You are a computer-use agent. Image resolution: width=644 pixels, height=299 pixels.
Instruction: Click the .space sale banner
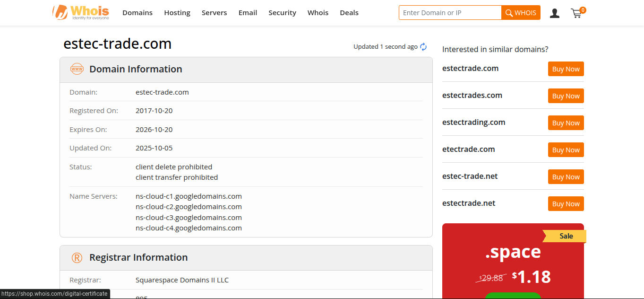click(513, 260)
